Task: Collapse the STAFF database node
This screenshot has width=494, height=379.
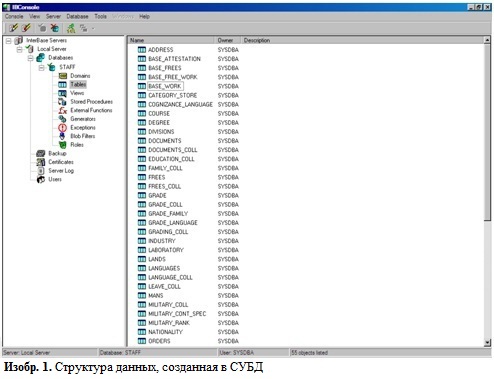Action: [x=41, y=67]
